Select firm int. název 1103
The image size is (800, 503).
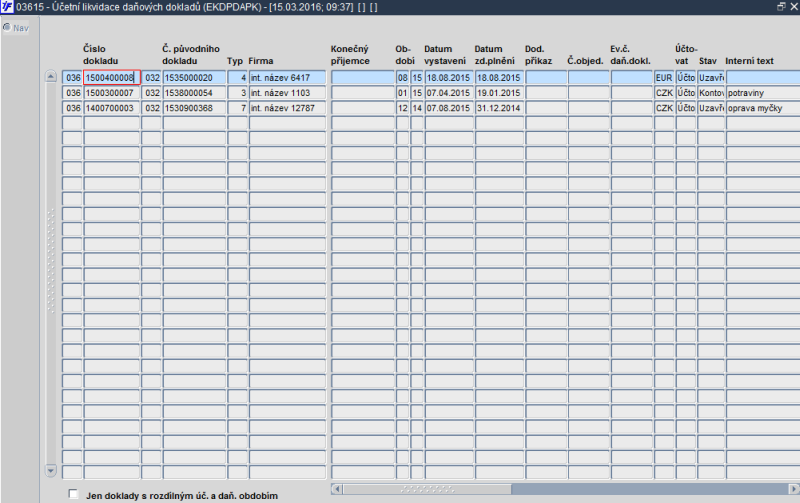tap(287, 93)
